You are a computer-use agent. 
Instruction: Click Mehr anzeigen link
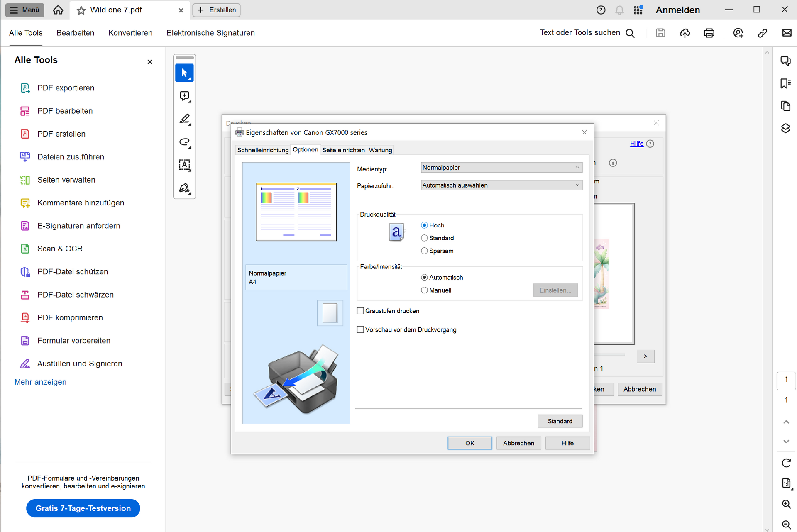click(40, 382)
